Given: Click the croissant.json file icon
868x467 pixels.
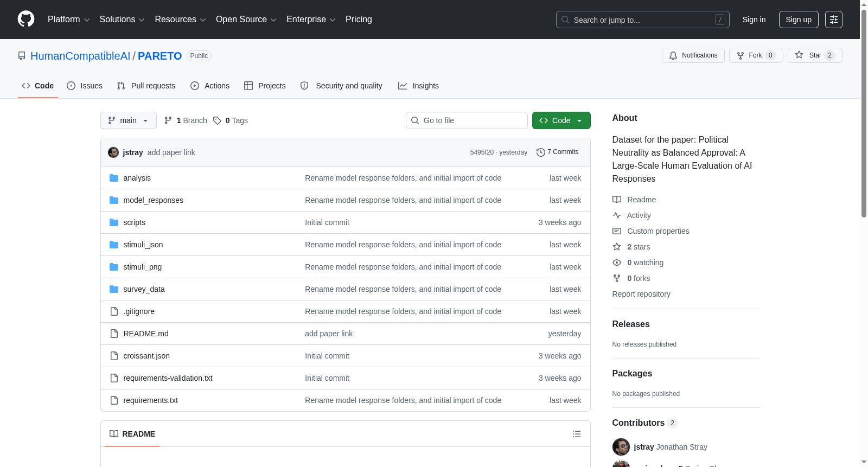Looking at the screenshot, I should 114,356.
